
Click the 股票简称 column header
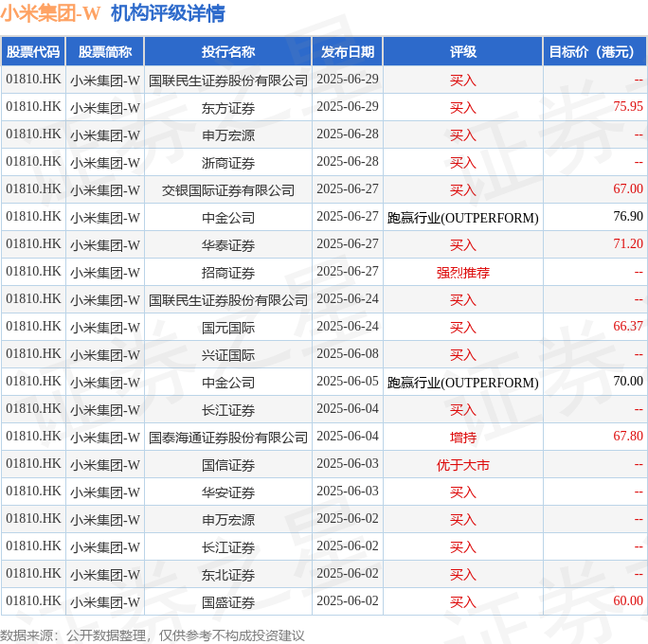click(x=105, y=52)
